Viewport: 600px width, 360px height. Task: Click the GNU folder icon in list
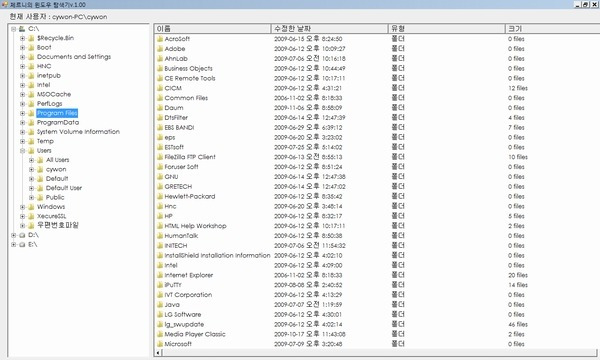coord(160,177)
